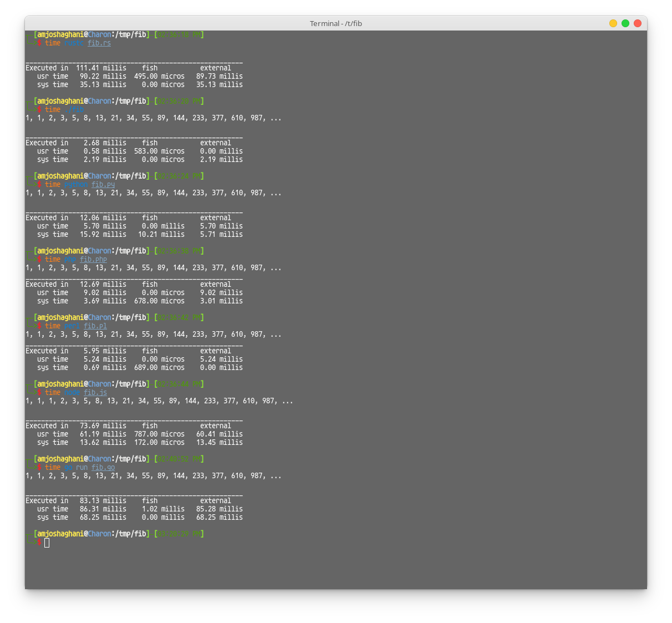Minimize the terminal via yellow button
The image size is (672, 623).
point(613,23)
